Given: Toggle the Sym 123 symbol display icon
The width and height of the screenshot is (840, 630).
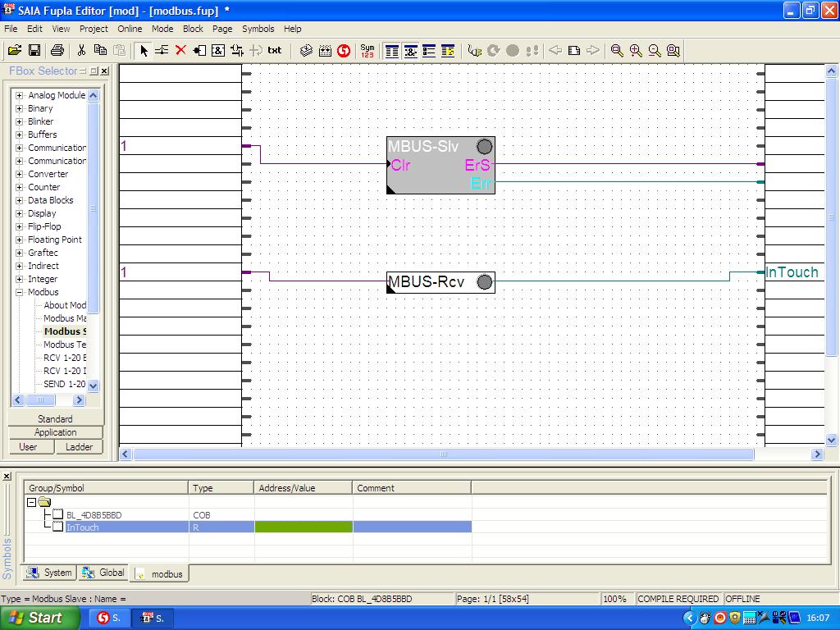Looking at the screenshot, I should (x=367, y=50).
